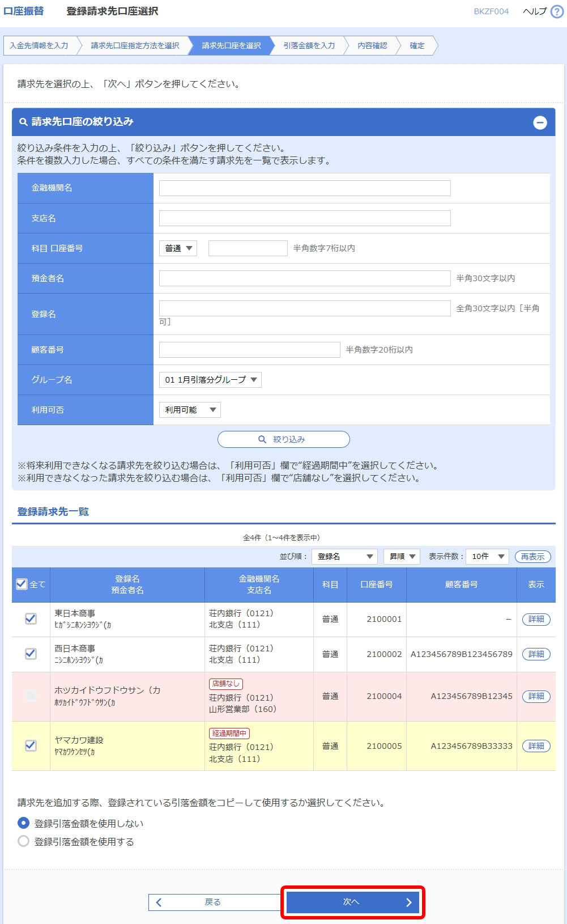Collapse the filter panel with minus icon

pyautogui.click(x=540, y=122)
